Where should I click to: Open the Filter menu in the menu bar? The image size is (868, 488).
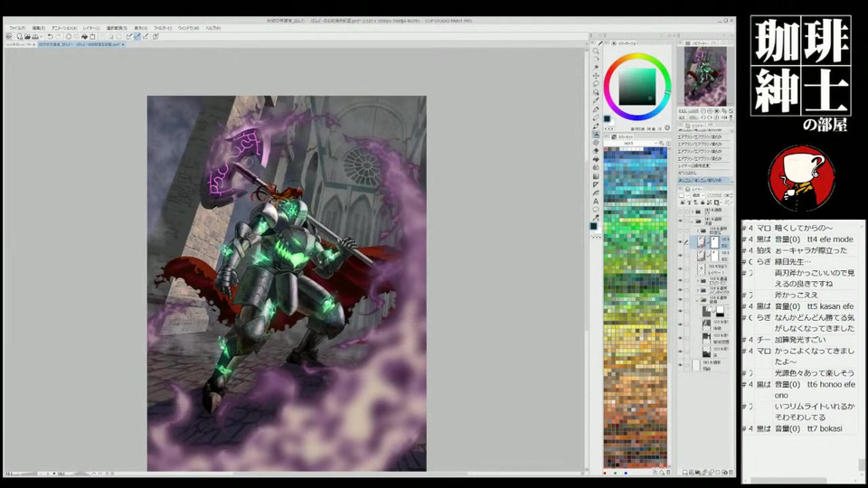click(163, 28)
